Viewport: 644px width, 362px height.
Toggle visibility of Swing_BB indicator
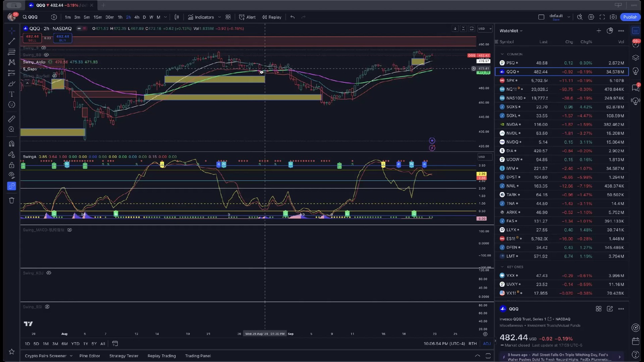[46, 55]
